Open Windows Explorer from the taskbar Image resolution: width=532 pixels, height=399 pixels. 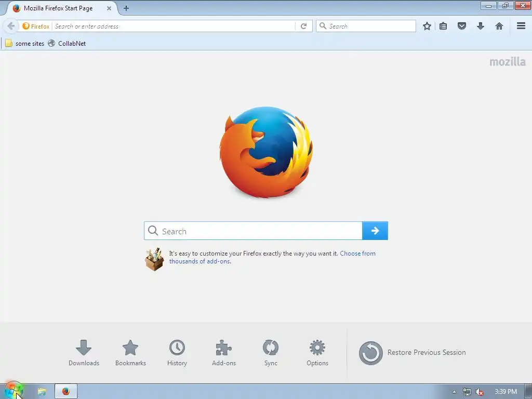pyautogui.click(x=42, y=392)
